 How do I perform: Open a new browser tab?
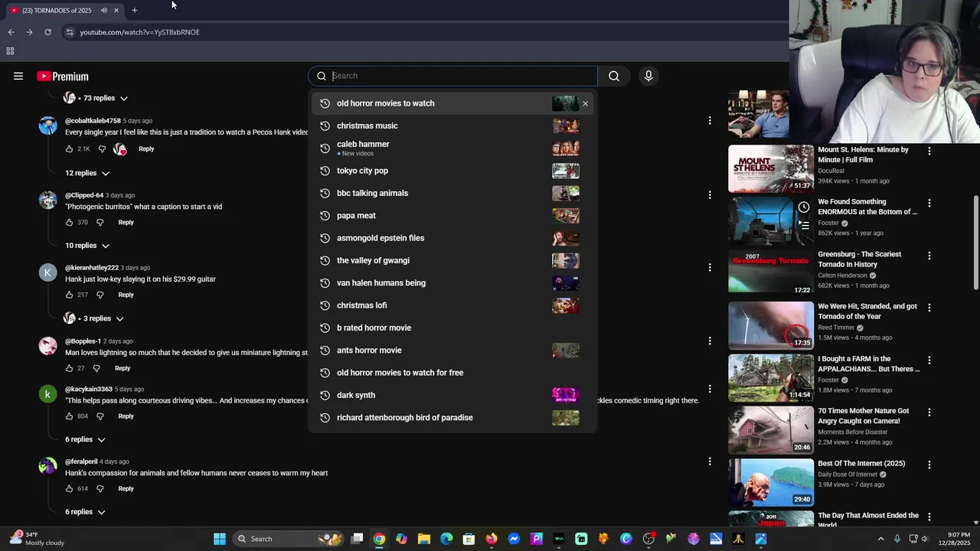click(x=135, y=10)
